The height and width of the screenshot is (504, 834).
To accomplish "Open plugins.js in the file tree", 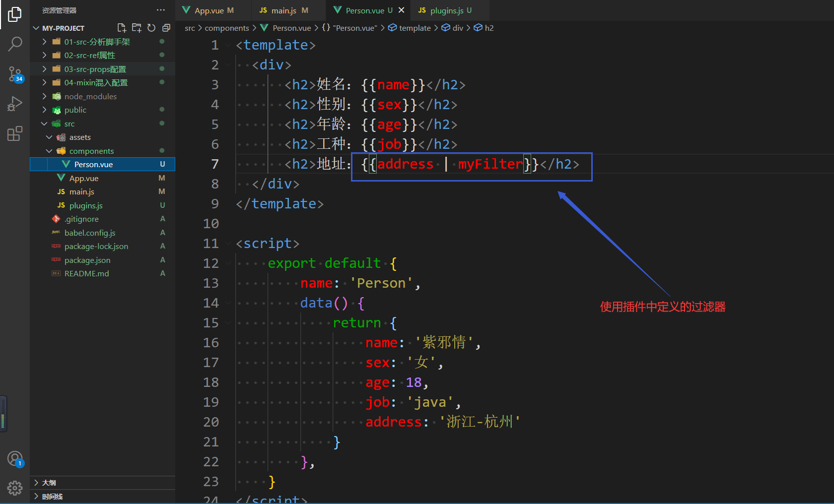I will (102, 205).
